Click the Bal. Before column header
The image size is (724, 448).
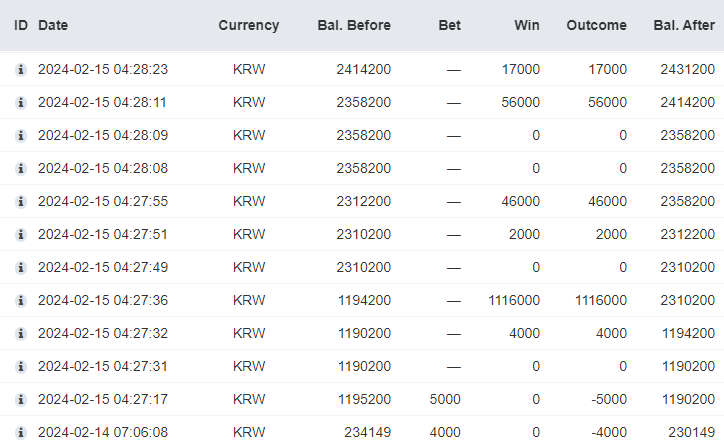point(354,25)
